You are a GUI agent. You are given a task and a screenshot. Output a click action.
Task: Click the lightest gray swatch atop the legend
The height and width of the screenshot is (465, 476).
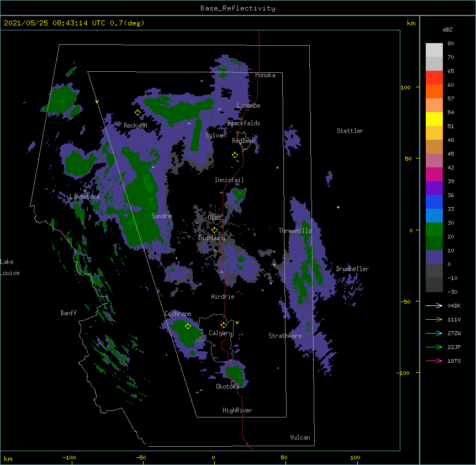[x=434, y=50]
